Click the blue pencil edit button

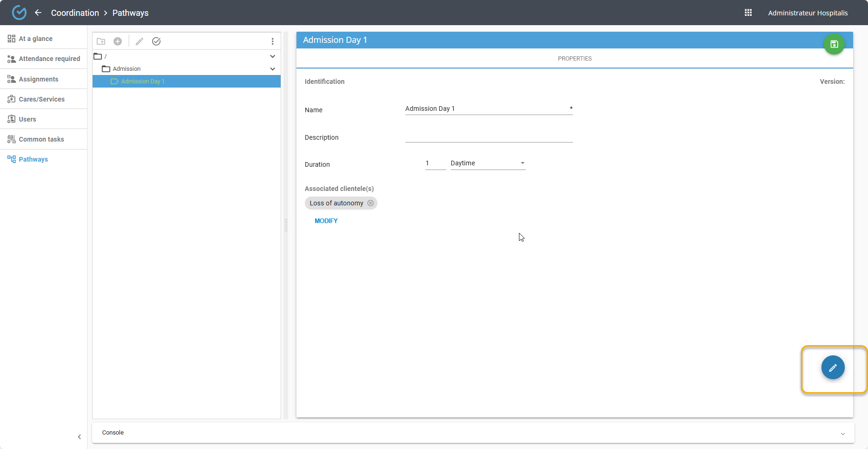point(833,367)
